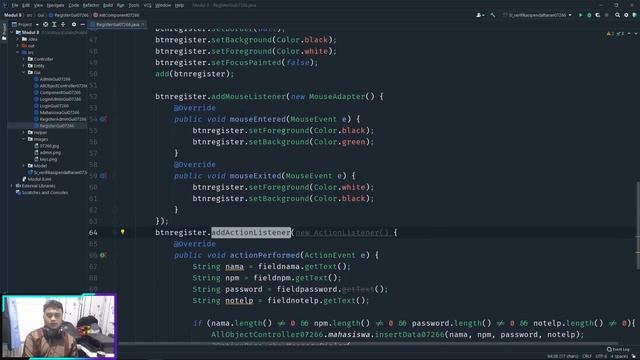640x360 pixels.
Task: Click implements gutter icon on line 66
Action: [103, 255]
